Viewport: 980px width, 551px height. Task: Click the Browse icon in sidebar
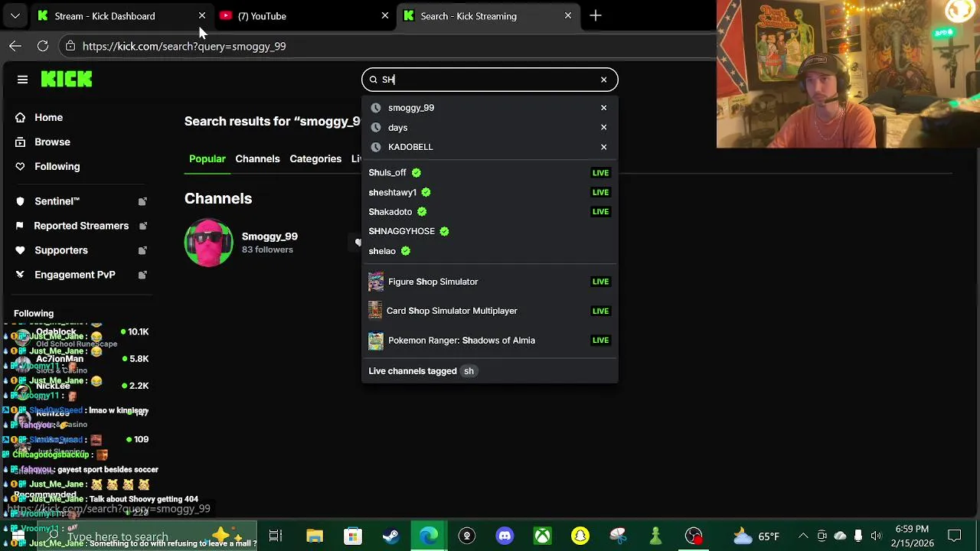(x=20, y=142)
